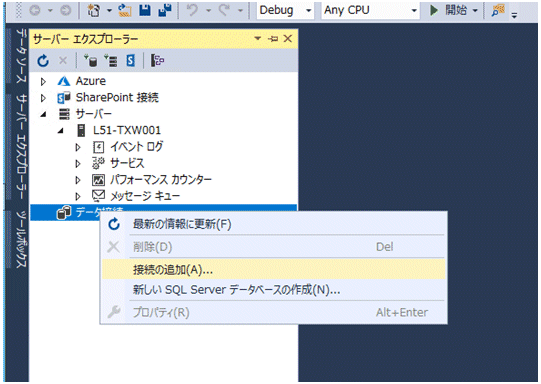Click the Open File icon in toolbar
This screenshot has width=541, height=384.
tap(125, 10)
